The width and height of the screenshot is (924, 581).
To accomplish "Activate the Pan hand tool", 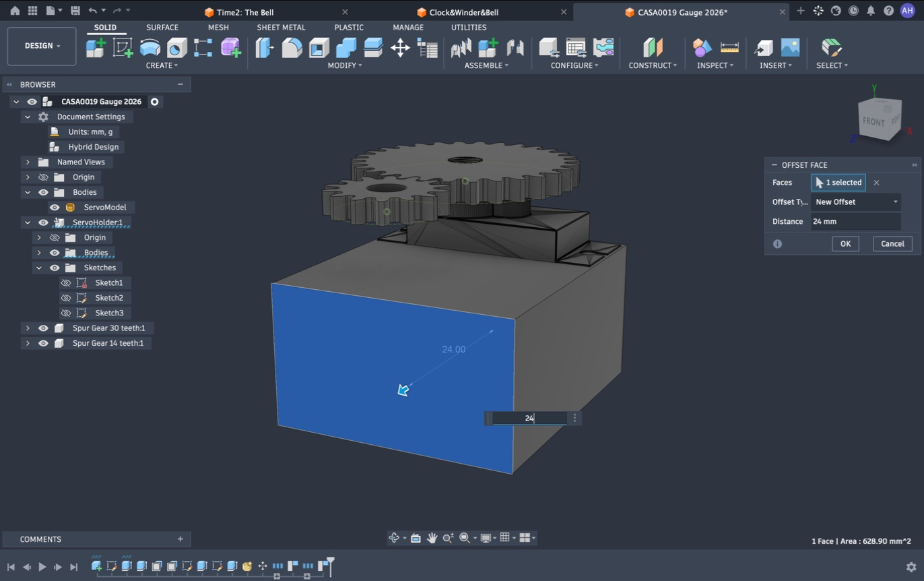I will pyautogui.click(x=432, y=538).
